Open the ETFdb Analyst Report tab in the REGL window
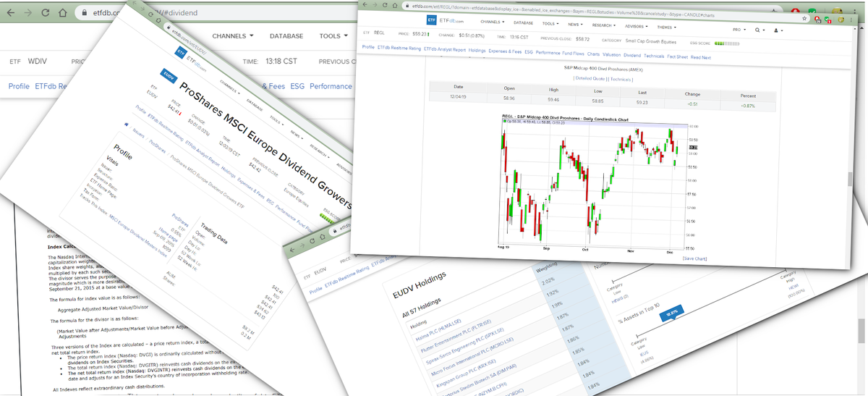This screenshot has height=396, width=868. point(444,49)
